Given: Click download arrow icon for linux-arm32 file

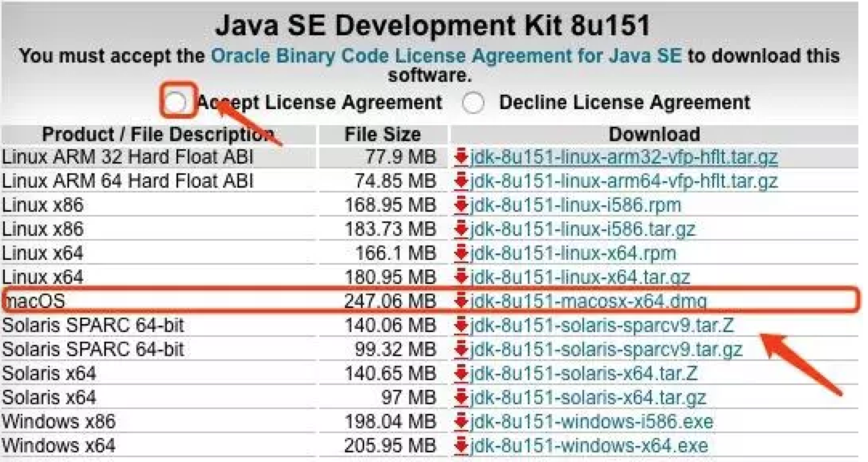Looking at the screenshot, I should coord(461,157).
